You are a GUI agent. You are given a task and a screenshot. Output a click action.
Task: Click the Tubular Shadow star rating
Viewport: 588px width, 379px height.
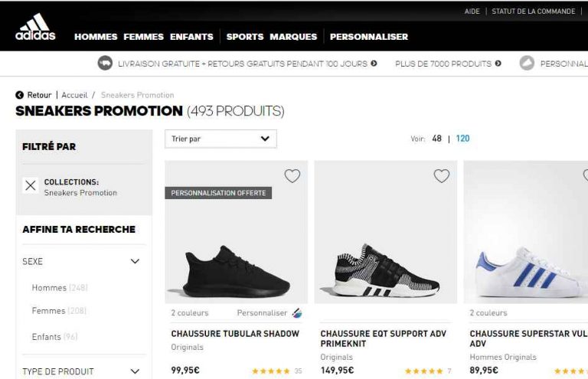point(271,371)
